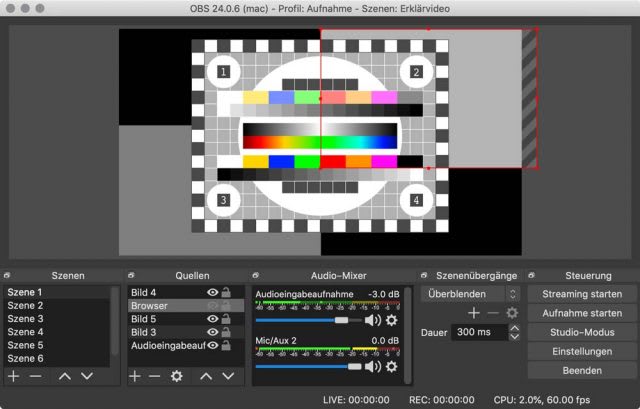This screenshot has height=409, width=640.
Task: Toggle lock on Bild 3 source
Action: point(226,332)
